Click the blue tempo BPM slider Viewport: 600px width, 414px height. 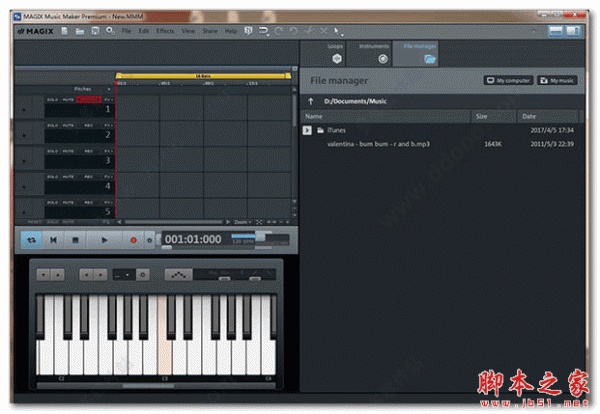243,236
